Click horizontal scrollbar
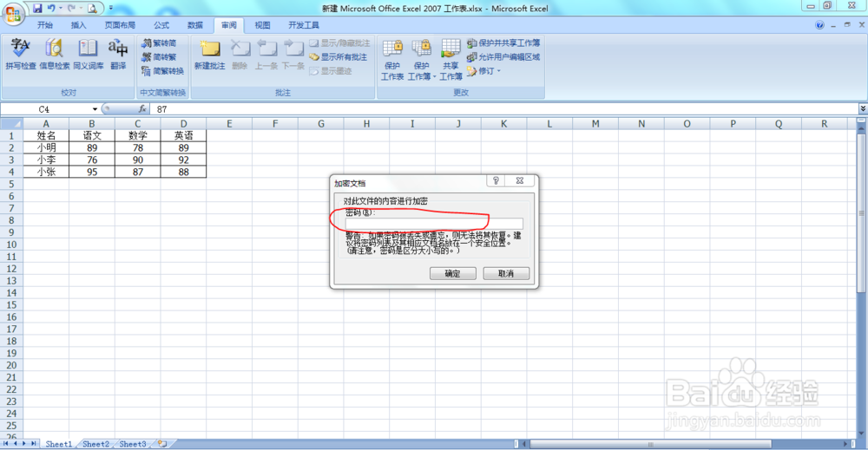The width and height of the screenshot is (868, 450). (650, 444)
